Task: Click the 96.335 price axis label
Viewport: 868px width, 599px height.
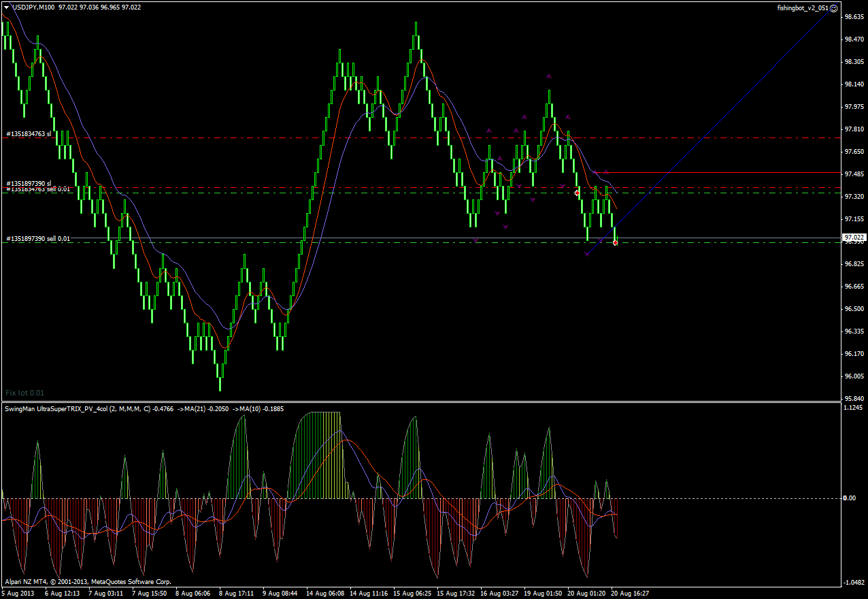Action: (854, 331)
